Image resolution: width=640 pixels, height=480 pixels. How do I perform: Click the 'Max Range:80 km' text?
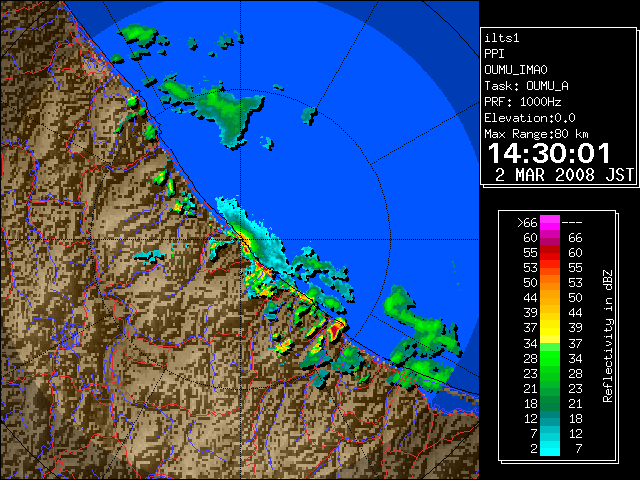[536, 134]
